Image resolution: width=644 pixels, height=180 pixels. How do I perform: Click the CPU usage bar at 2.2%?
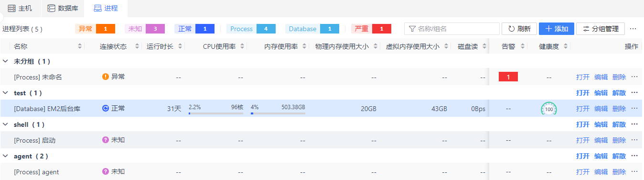pos(216,113)
